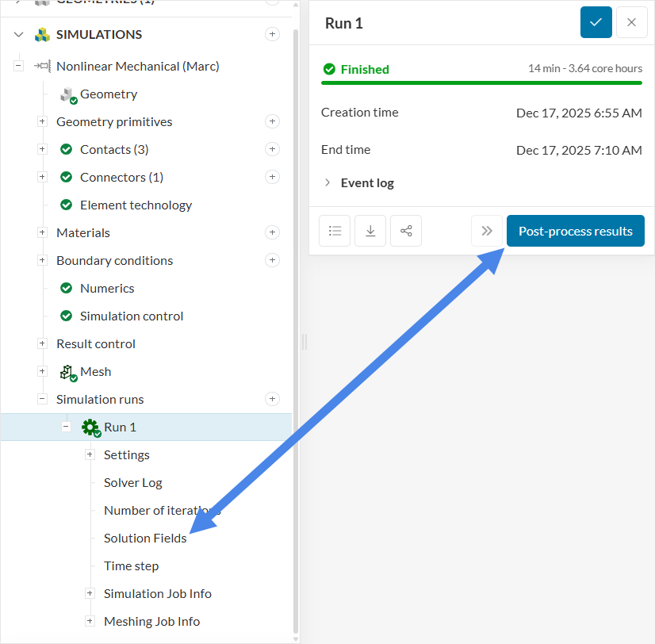
Task: Click the double-chevron forward icon
Action: tap(487, 231)
